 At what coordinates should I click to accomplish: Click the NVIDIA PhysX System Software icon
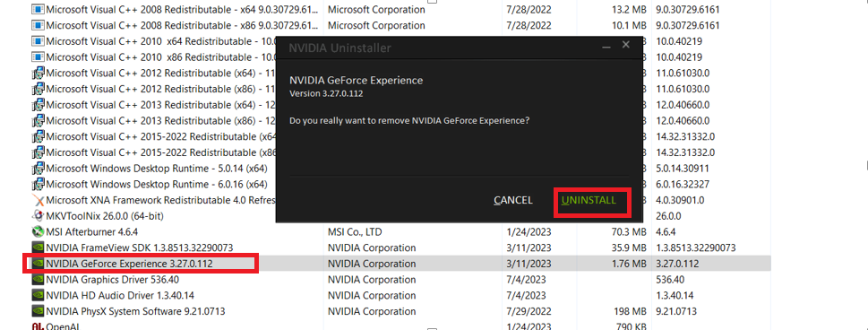tap(39, 311)
